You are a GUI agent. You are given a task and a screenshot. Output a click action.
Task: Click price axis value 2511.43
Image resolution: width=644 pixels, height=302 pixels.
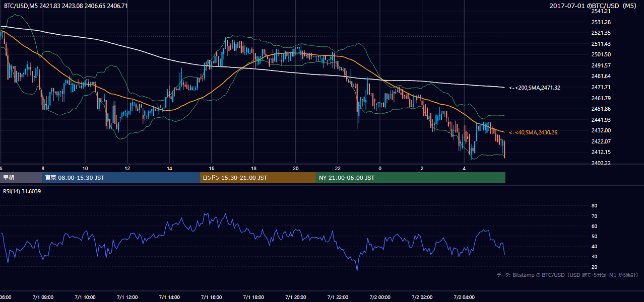(x=601, y=44)
